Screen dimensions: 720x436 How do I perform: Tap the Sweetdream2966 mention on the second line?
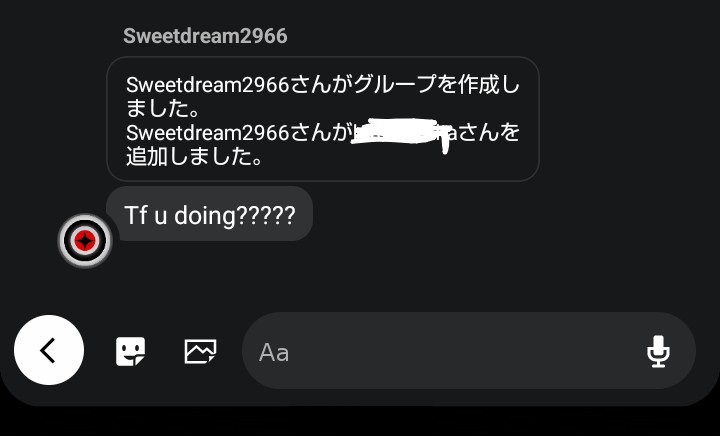pos(208,133)
